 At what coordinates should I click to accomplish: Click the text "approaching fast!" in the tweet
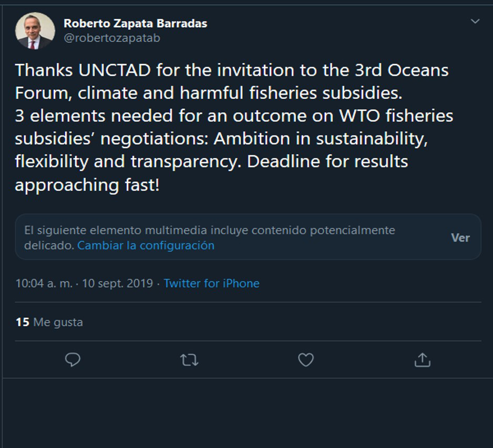[x=87, y=185]
